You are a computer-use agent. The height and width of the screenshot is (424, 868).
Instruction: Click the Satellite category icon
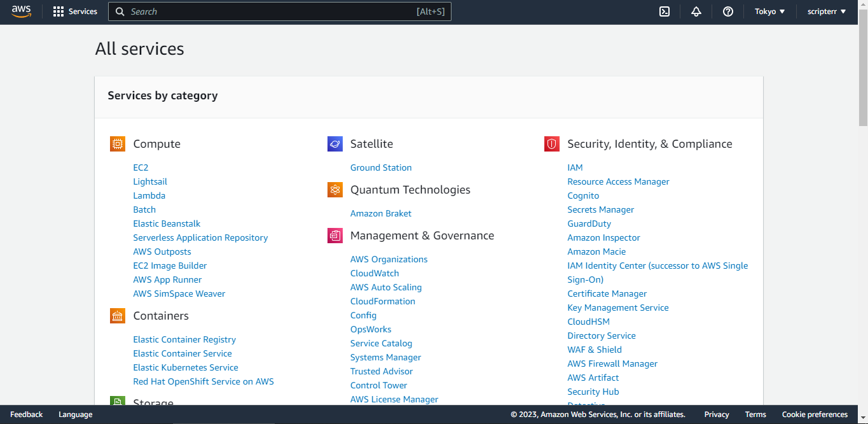pos(335,144)
